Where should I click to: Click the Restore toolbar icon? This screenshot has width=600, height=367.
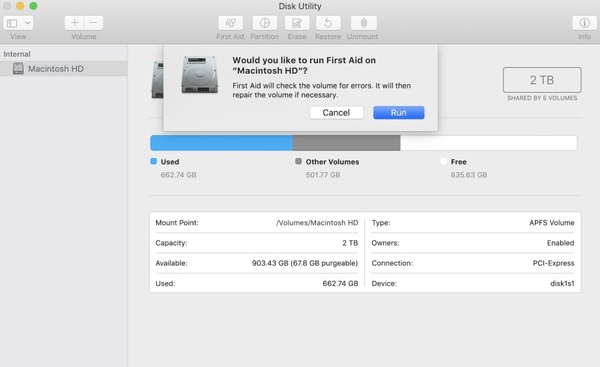click(x=328, y=23)
